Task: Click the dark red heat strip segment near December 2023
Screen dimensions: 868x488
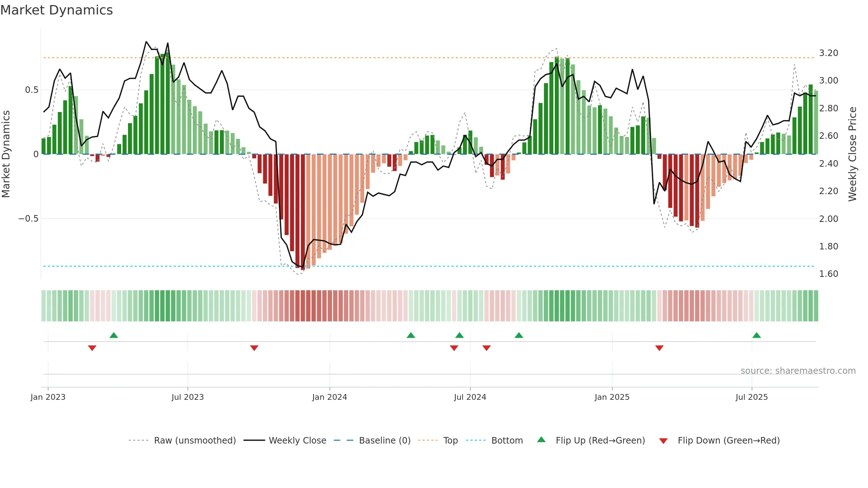Action: coord(303,306)
